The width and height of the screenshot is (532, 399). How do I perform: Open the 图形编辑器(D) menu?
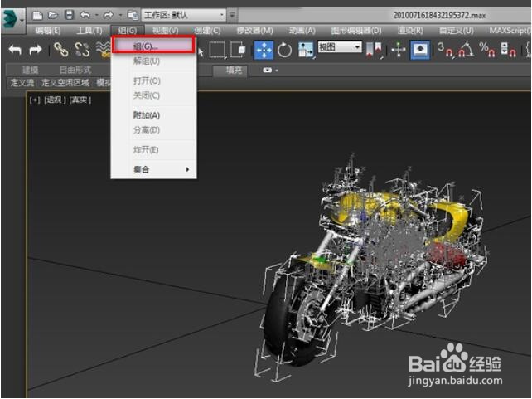(356, 31)
